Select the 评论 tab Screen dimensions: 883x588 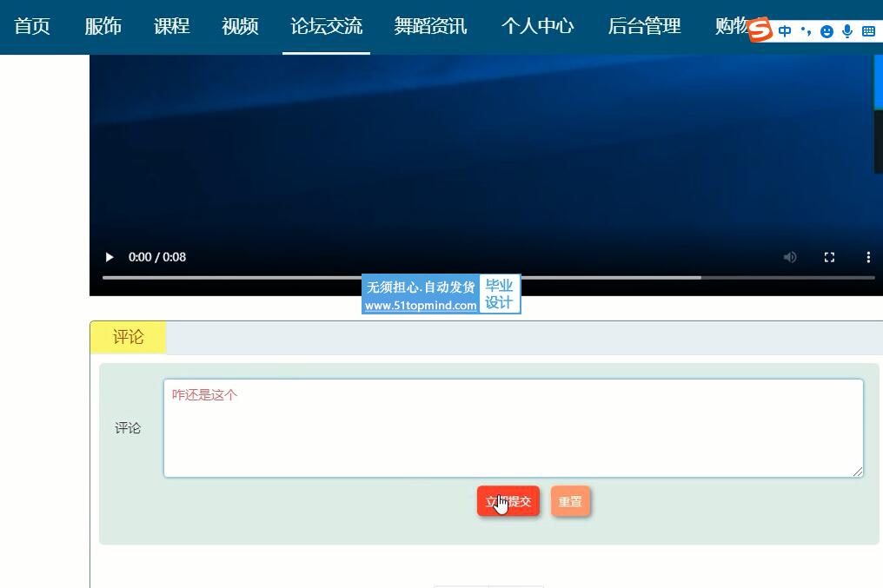coord(129,337)
